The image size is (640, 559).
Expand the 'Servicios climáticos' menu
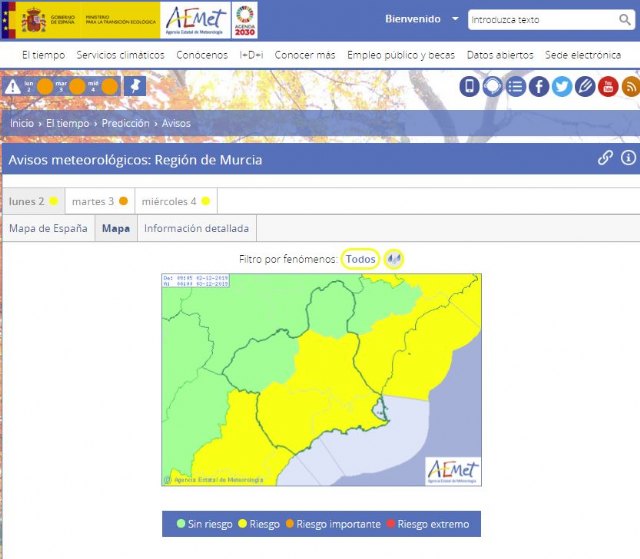click(120, 55)
